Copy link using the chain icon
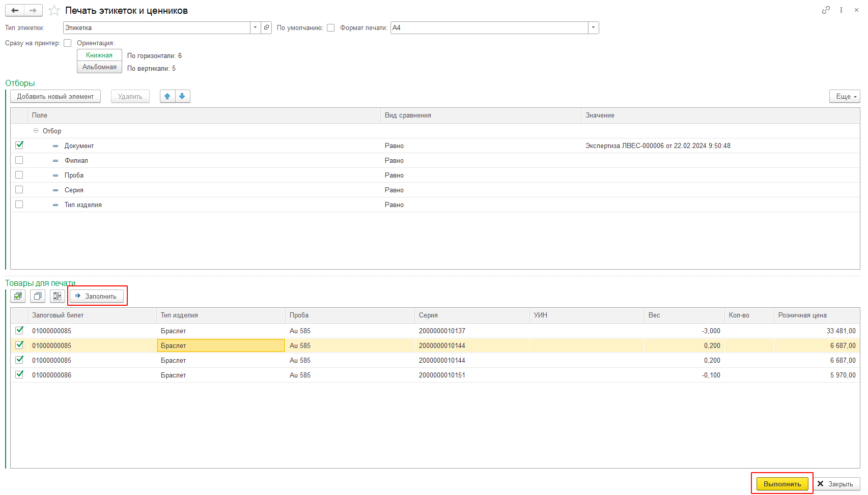868x495 pixels. coord(826,10)
